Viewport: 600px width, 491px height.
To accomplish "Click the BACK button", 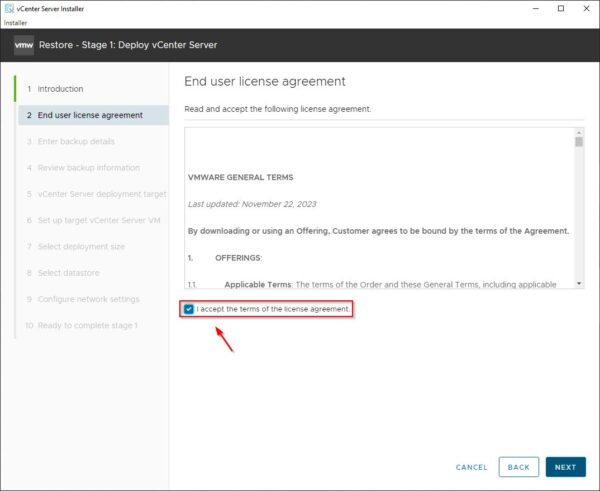I will point(518,467).
